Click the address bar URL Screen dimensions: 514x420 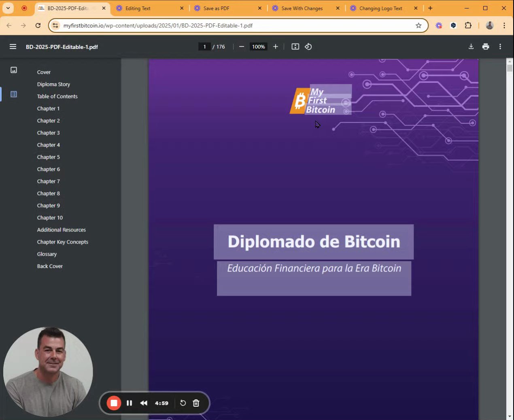click(x=158, y=25)
